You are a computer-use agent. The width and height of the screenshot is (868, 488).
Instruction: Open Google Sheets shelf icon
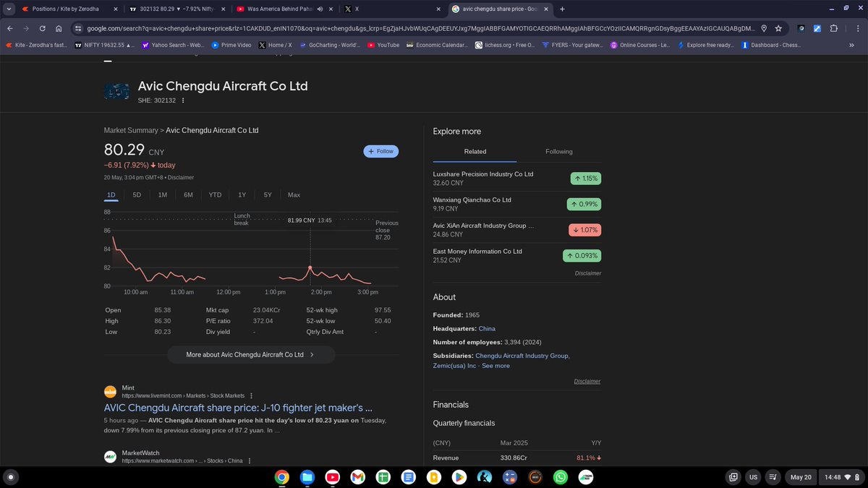click(x=383, y=477)
